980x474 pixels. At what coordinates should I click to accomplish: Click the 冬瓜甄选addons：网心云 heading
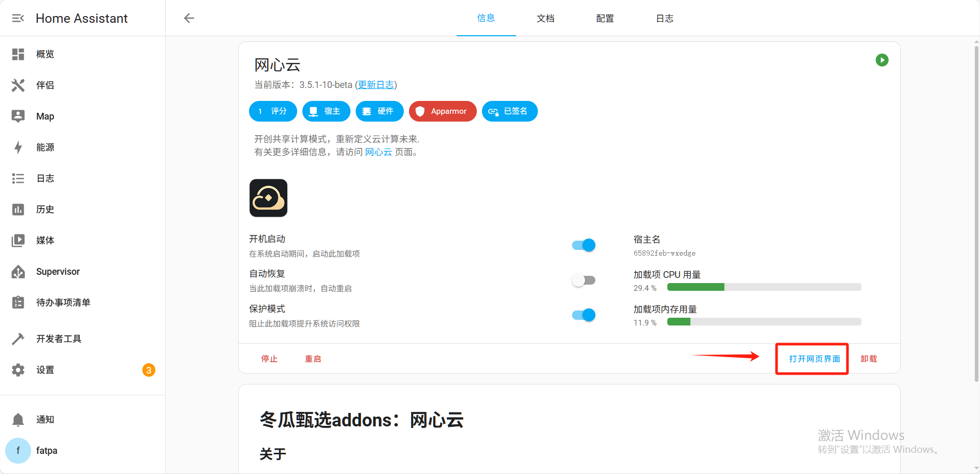coord(361,420)
